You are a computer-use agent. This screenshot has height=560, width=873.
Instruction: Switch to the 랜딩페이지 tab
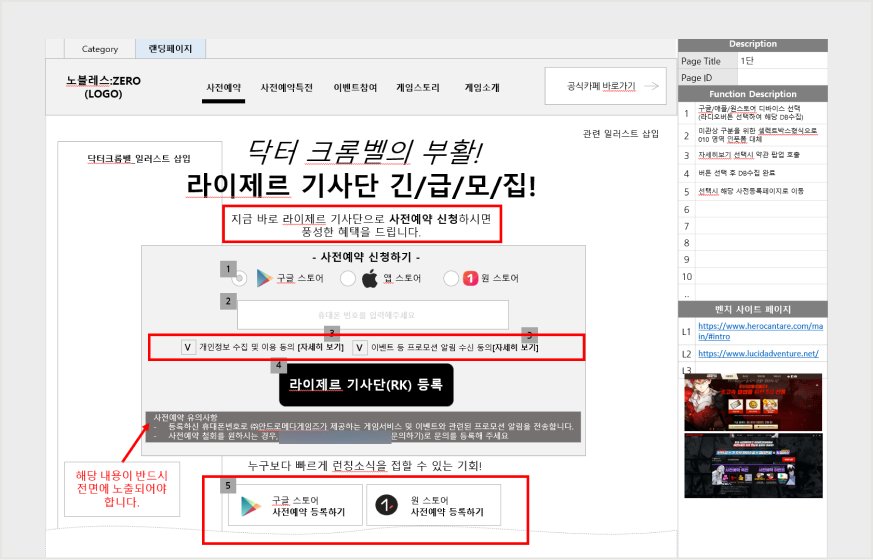click(170, 49)
